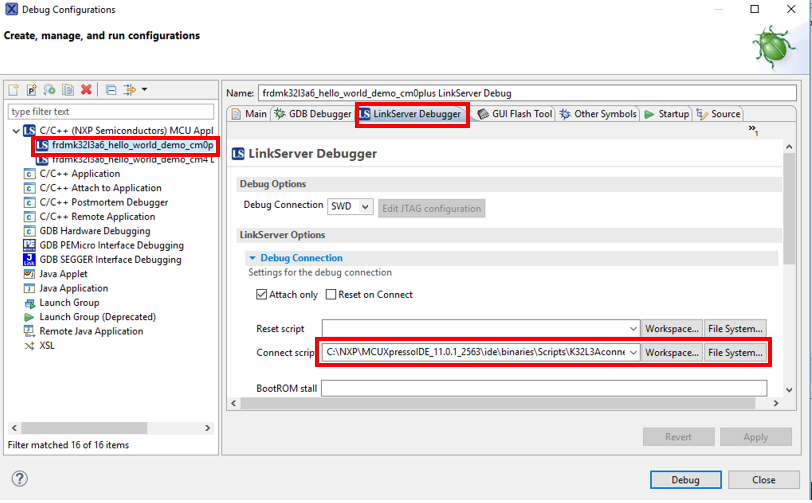Select GDB PEMicro Interface Debugging
Image resolution: width=812 pixels, height=503 pixels.
pos(104,246)
